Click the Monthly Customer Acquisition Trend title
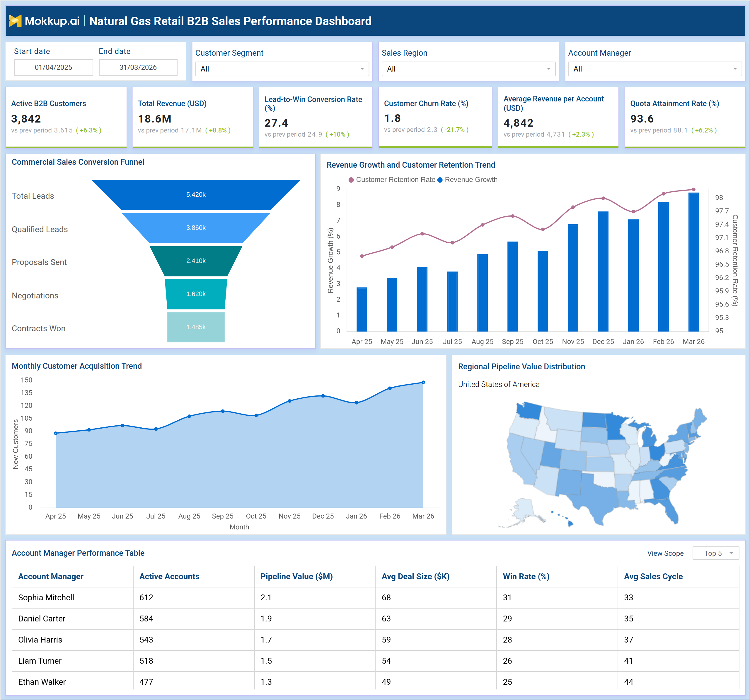The width and height of the screenshot is (750, 700). [76, 366]
